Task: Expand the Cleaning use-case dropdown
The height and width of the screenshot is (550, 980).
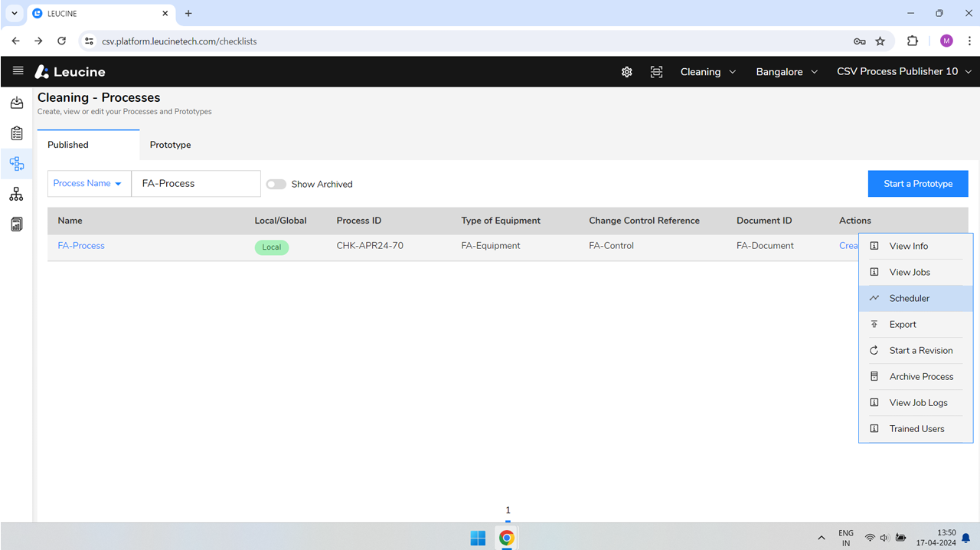Action: tap(708, 71)
